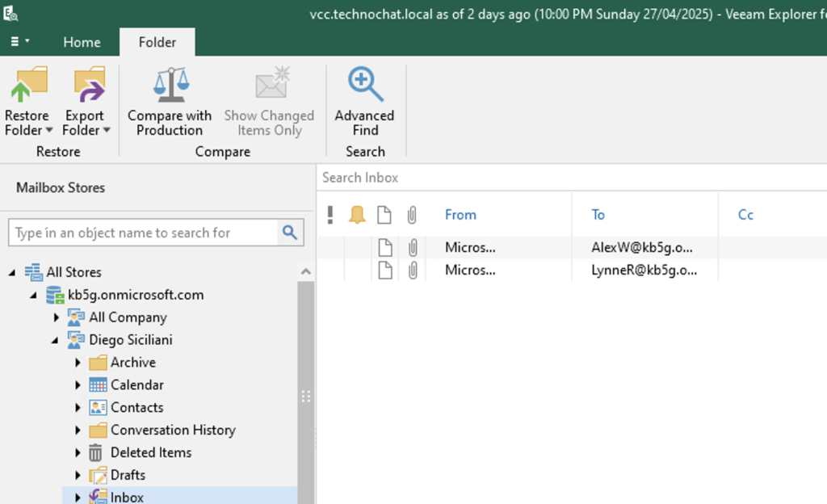This screenshot has width=827, height=504.
Task: Click the Search Inbox field
Action: (565, 178)
